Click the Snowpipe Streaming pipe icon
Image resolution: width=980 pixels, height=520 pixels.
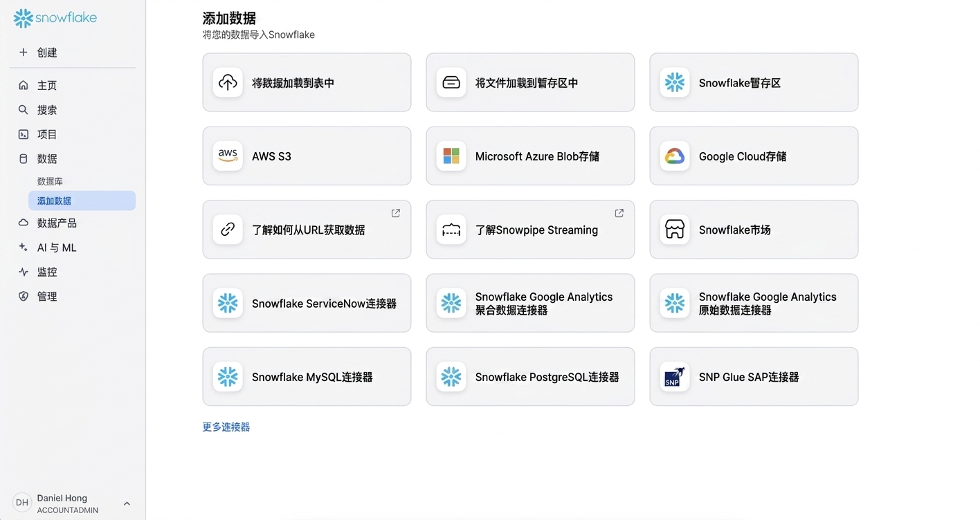[x=451, y=230]
